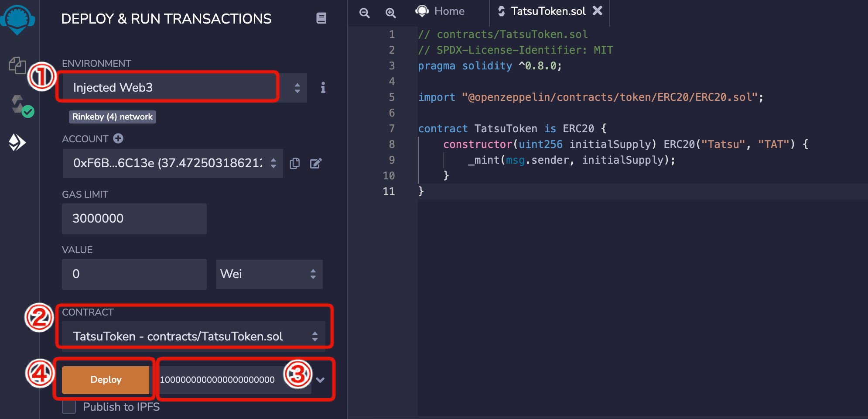This screenshot has height=419, width=868.
Task: Open the Contract dropdown for TatsuToken
Action: [x=194, y=336]
